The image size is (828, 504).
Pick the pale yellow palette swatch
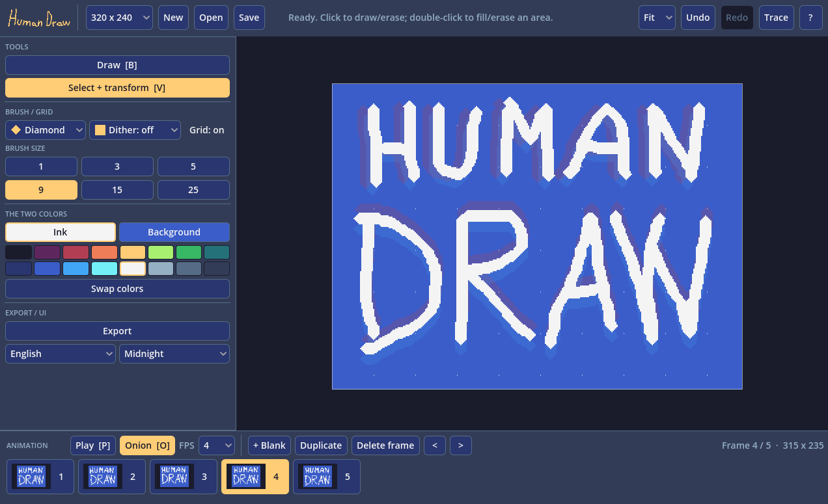pyautogui.click(x=133, y=252)
